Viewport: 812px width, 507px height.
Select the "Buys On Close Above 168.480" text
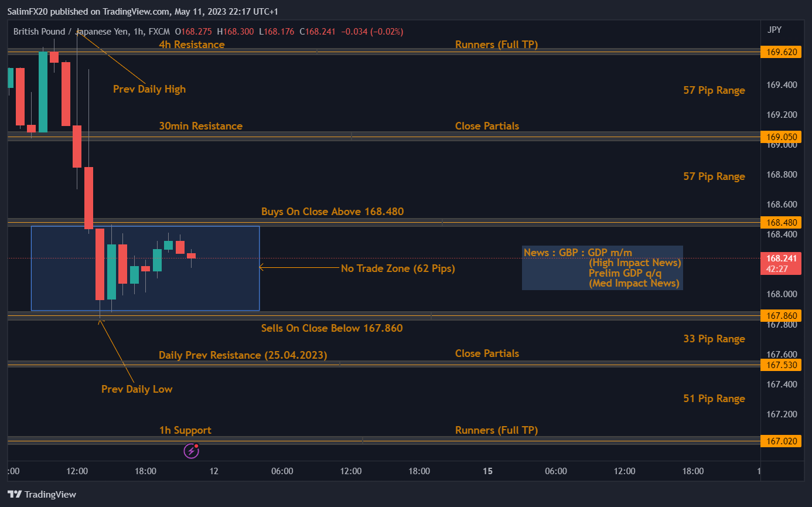click(x=332, y=212)
